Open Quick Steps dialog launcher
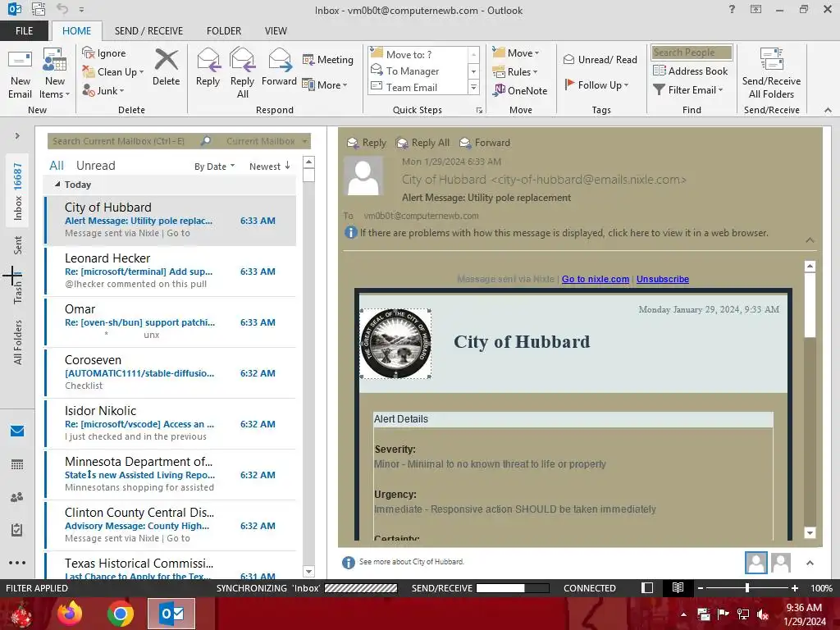840x630 pixels. 479,111
